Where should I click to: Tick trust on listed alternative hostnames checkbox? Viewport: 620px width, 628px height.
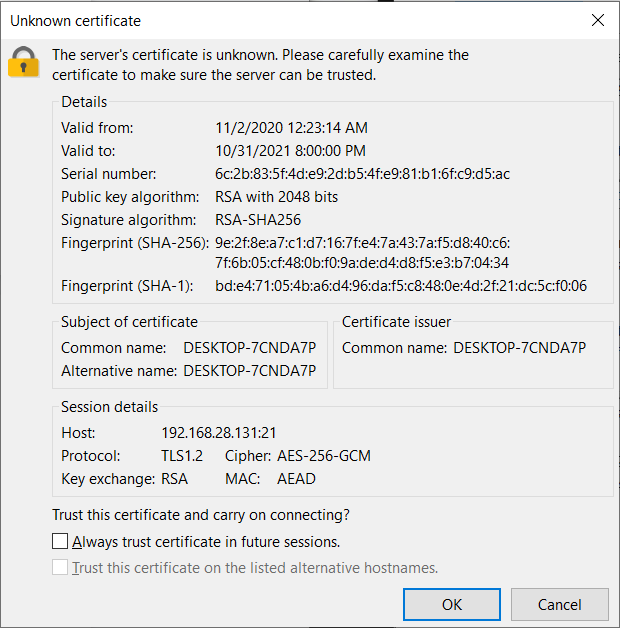[62, 568]
